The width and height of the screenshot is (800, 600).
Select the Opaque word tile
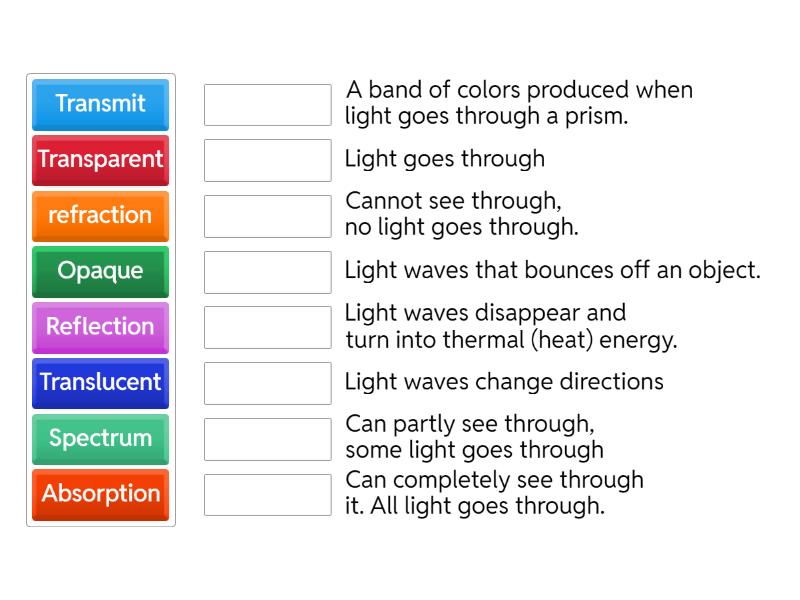pyautogui.click(x=99, y=272)
